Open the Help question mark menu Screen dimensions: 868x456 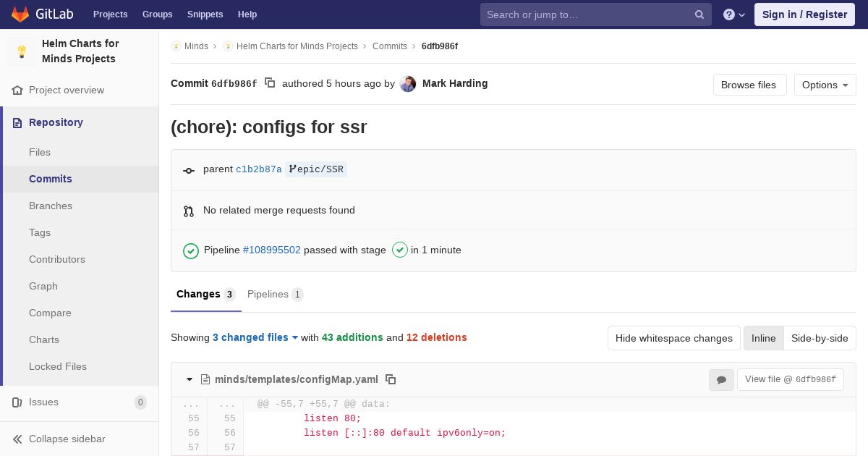click(x=734, y=14)
